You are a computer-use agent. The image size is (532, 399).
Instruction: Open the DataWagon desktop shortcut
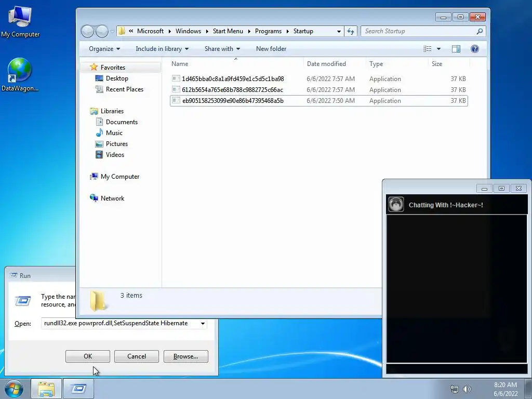tap(20, 75)
